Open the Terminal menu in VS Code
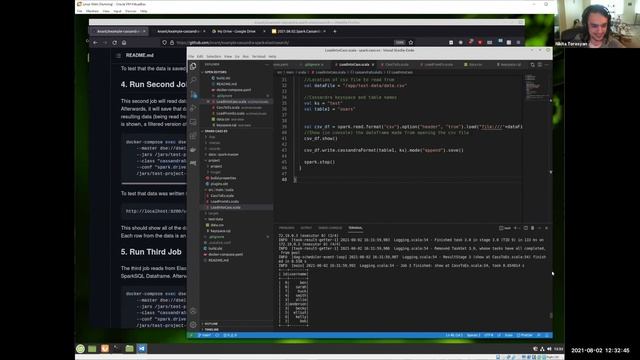The height and width of the screenshot is (360, 640). (258, 56)
